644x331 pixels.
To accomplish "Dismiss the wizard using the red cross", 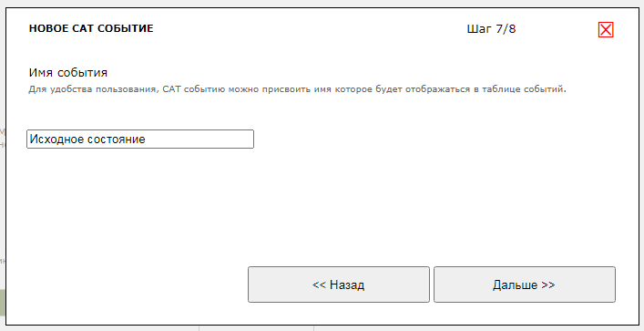I will [x=606, y=29].
